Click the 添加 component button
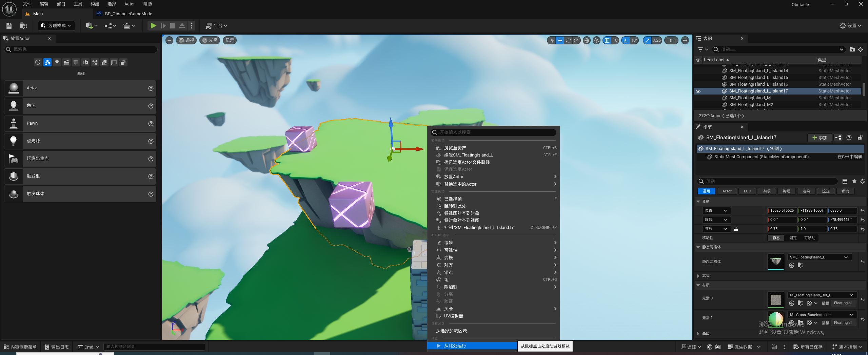This screenshot has width=868, height=355. pyautogui.click(x=820, y=138)
